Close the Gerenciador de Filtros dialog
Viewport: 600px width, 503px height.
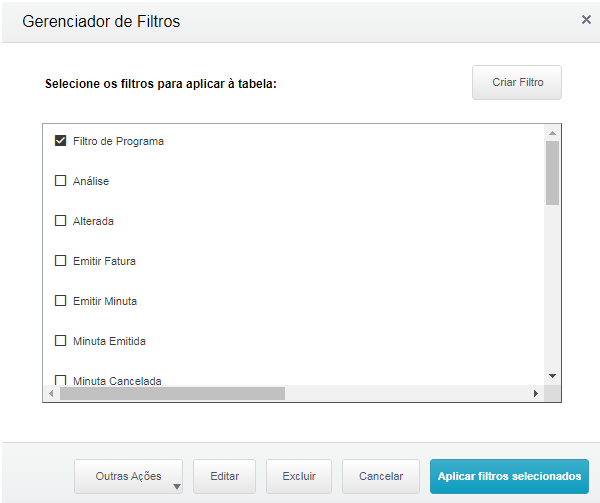pos(586,19)
